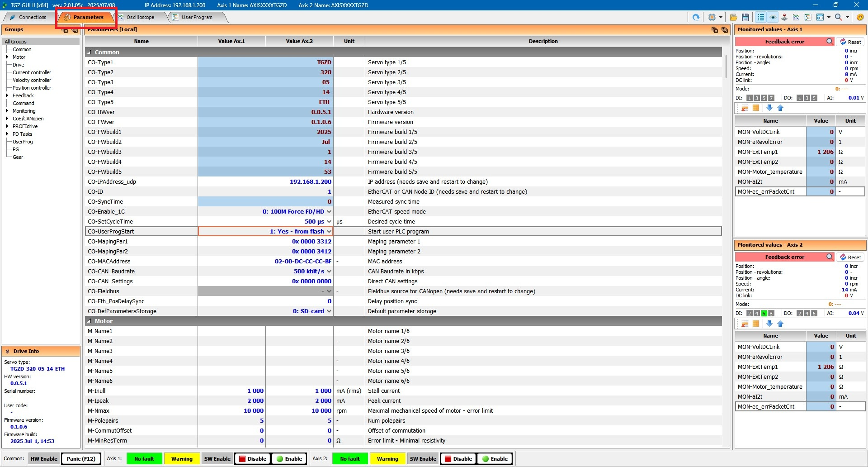Open the dropdown arrow next to chip icon
Image resolution: width=868 pixels, height=467 pixels.
(x=721, y=17)
